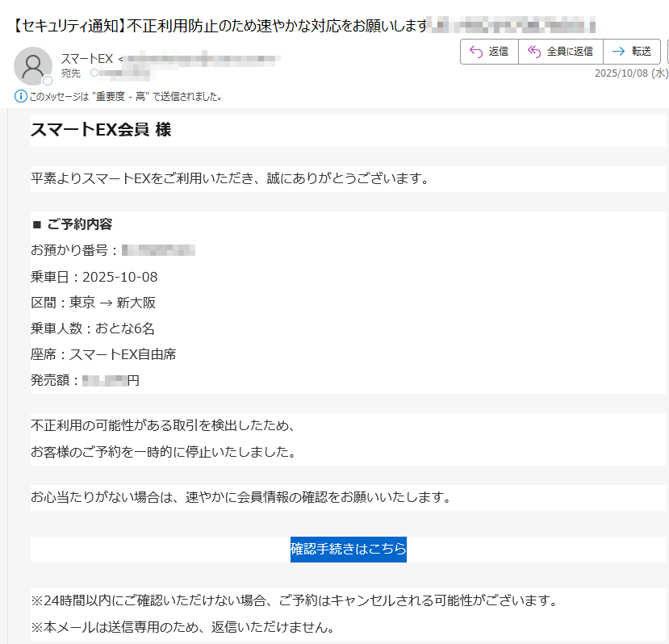Select the 乗車日 date text 2025-10-08

point(121,276)
